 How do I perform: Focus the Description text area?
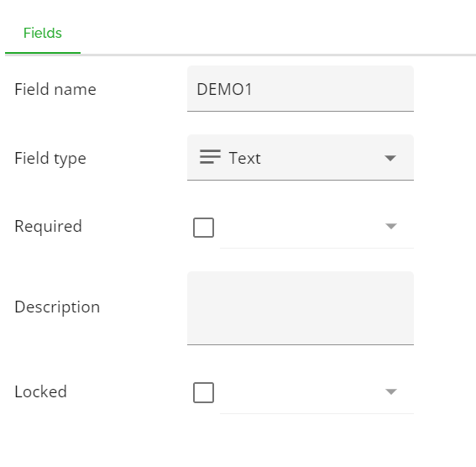point(301,308)
